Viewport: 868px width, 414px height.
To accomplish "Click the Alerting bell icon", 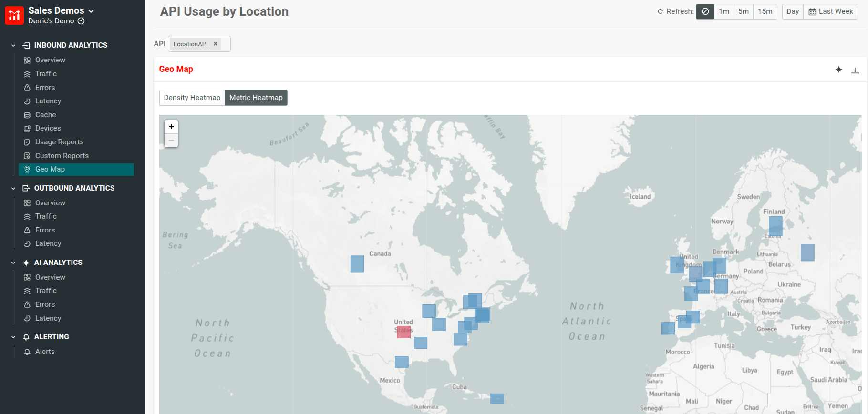I will pyautogui.click(x=26, y=337).
